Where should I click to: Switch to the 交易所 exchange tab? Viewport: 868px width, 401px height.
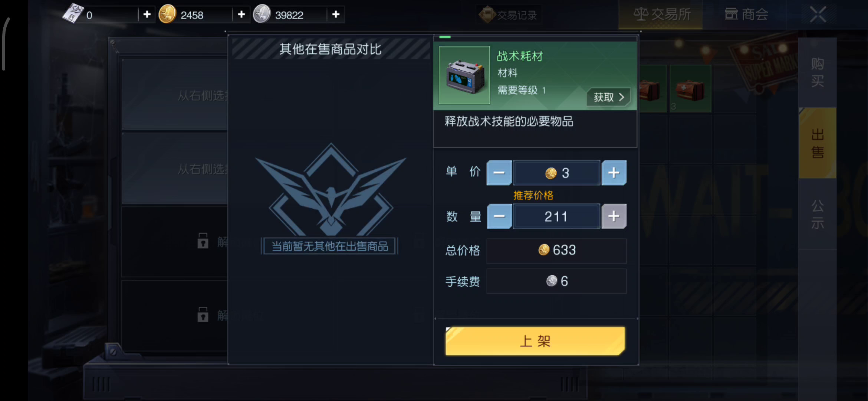(x=661, y=15)
